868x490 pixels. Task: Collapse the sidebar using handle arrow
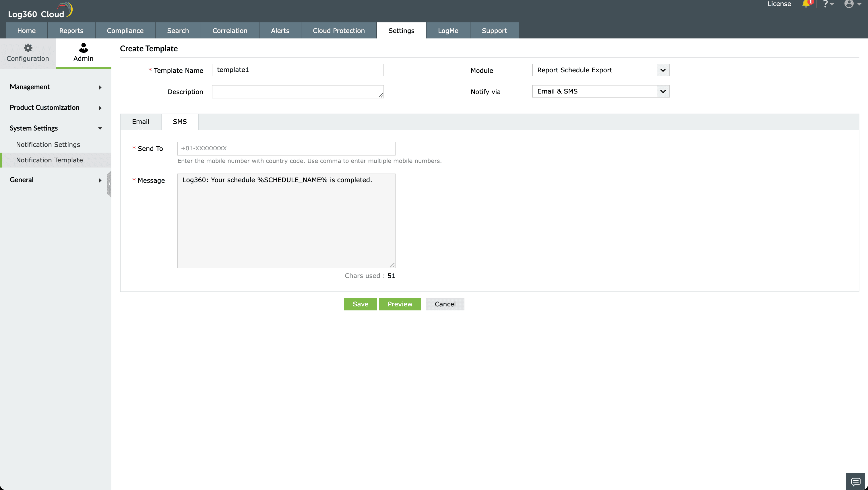[109, 184]
